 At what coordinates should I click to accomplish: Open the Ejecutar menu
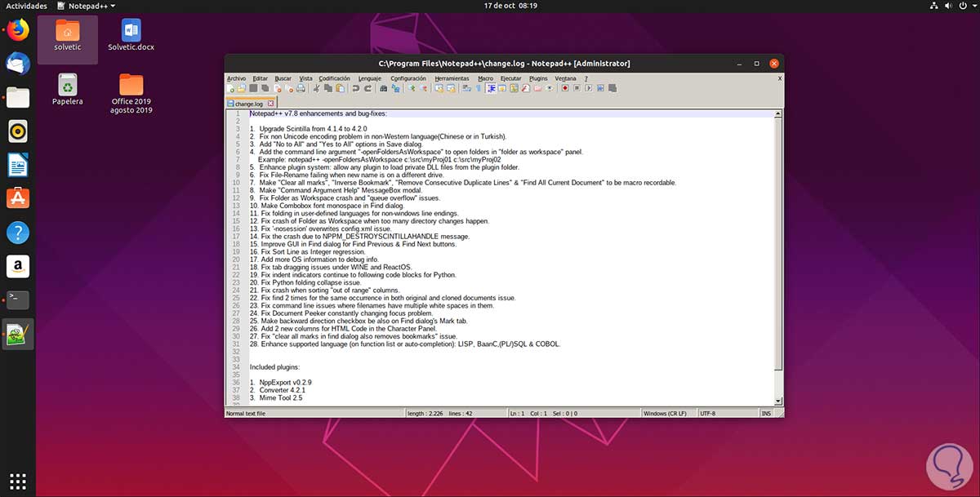[x=510, y=78]
